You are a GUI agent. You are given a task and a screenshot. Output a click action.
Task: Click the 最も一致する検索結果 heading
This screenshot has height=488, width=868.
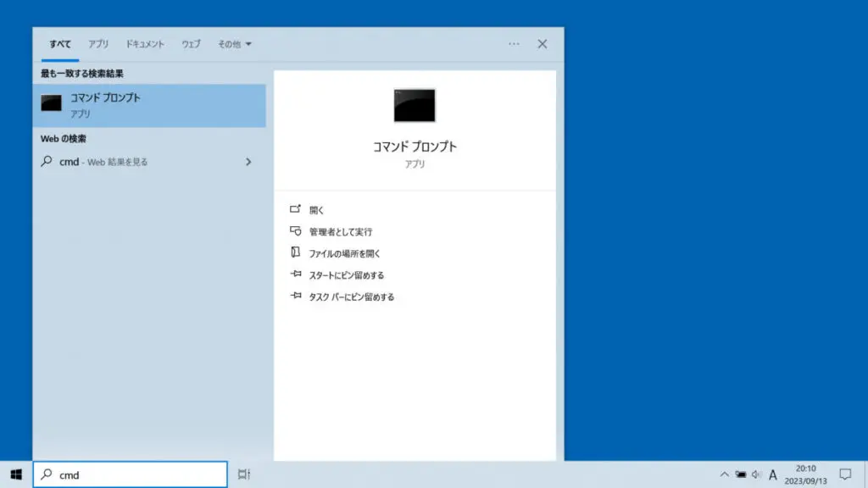(82, 74)
